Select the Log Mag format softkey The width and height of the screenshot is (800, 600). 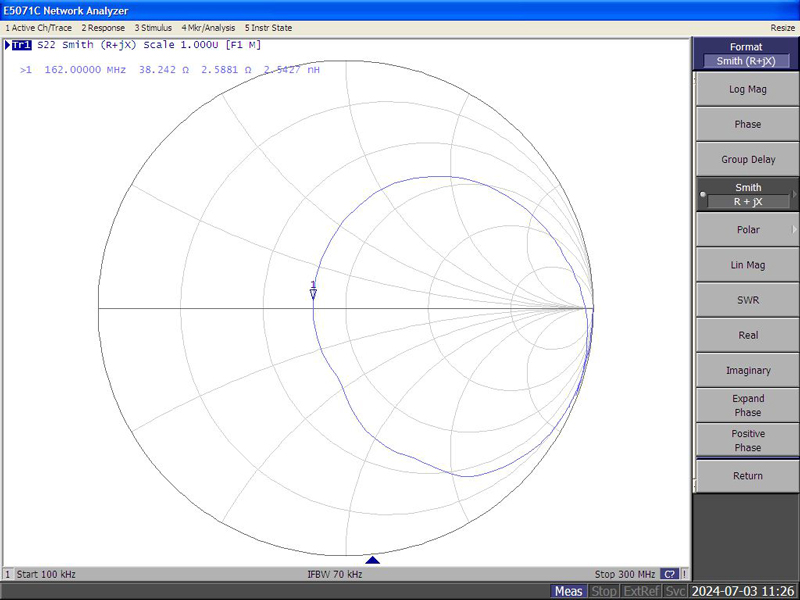747,89
